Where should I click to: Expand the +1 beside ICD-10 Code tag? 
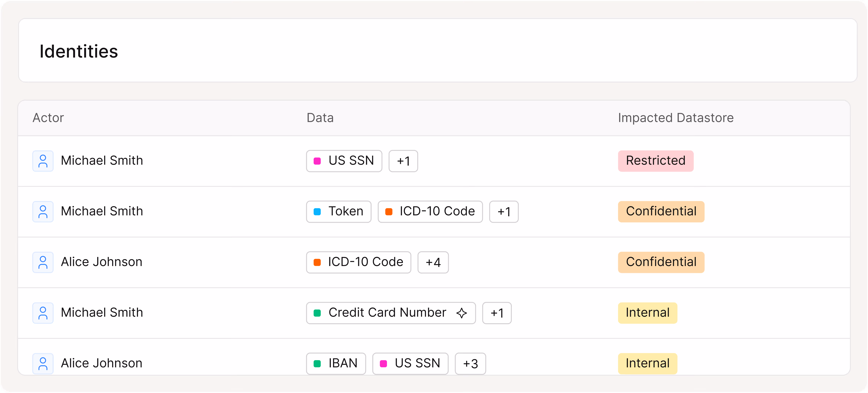503,212
